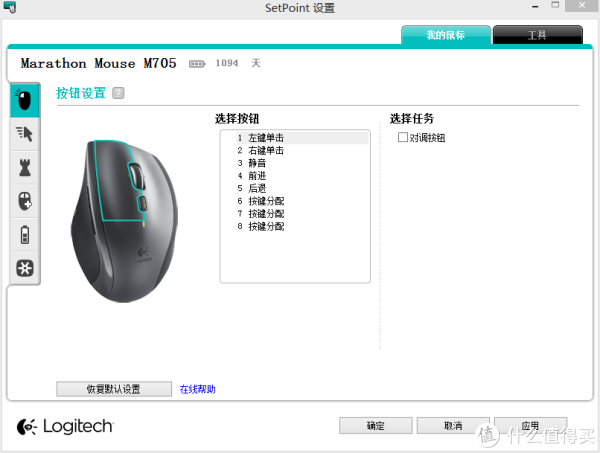Select button 1 左键单击 in the list
The width and height of the screenshot is (600, 453).
click(265, 137)
